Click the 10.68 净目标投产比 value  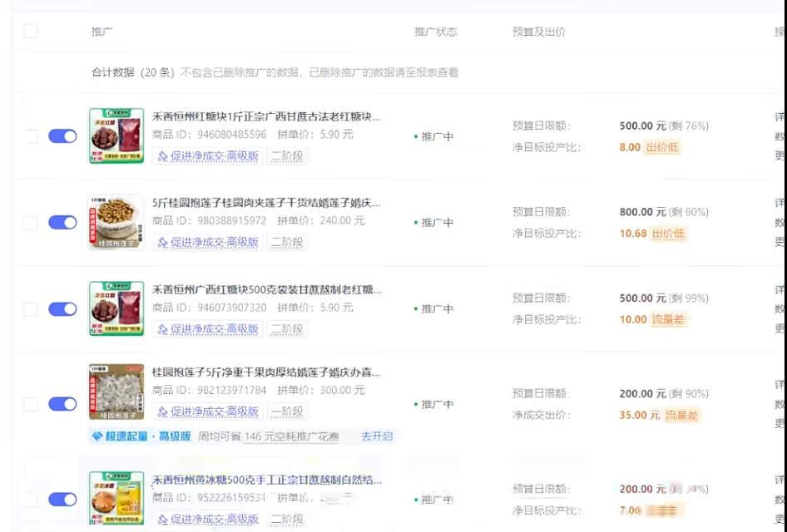click(x=633, y=234)
